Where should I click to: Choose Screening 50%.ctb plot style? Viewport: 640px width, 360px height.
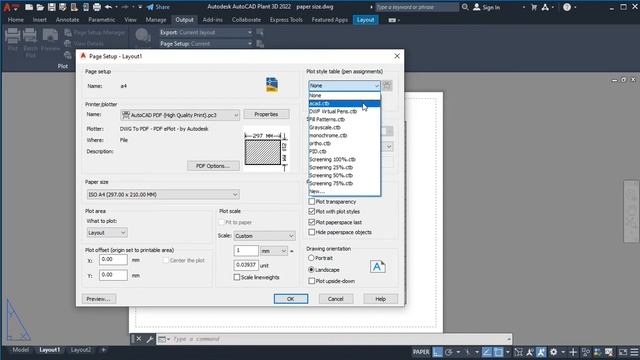344,176
